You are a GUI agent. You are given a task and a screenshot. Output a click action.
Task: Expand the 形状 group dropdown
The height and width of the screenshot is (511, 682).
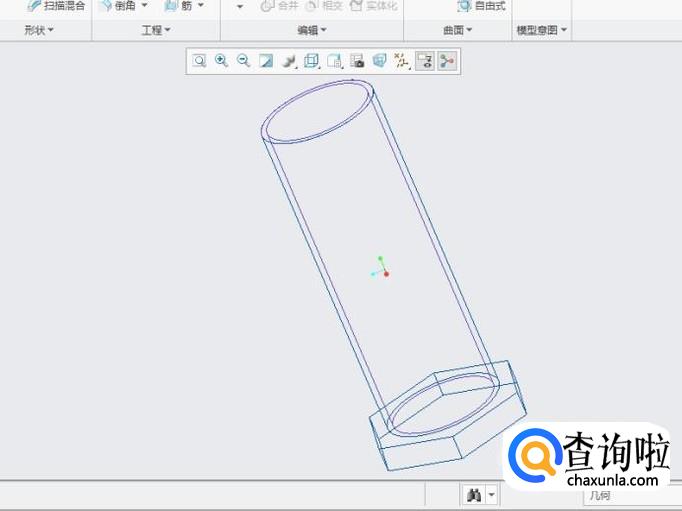(x=40, y=30)
